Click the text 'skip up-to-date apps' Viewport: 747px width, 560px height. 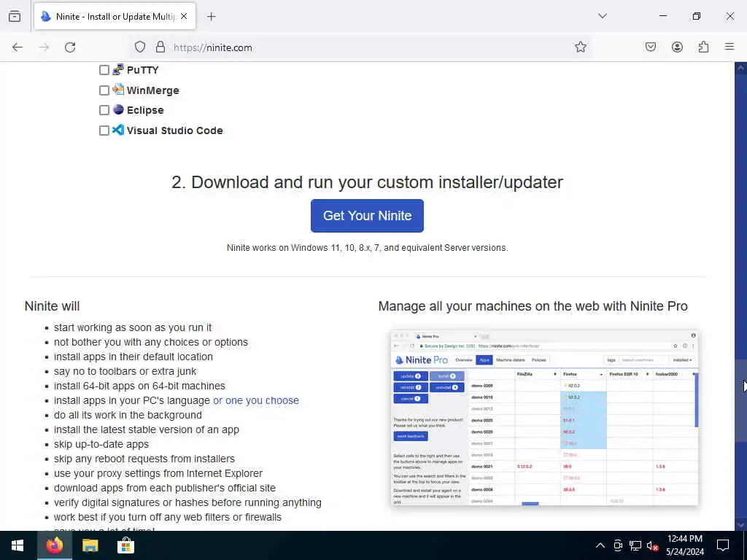pos(101,444)
